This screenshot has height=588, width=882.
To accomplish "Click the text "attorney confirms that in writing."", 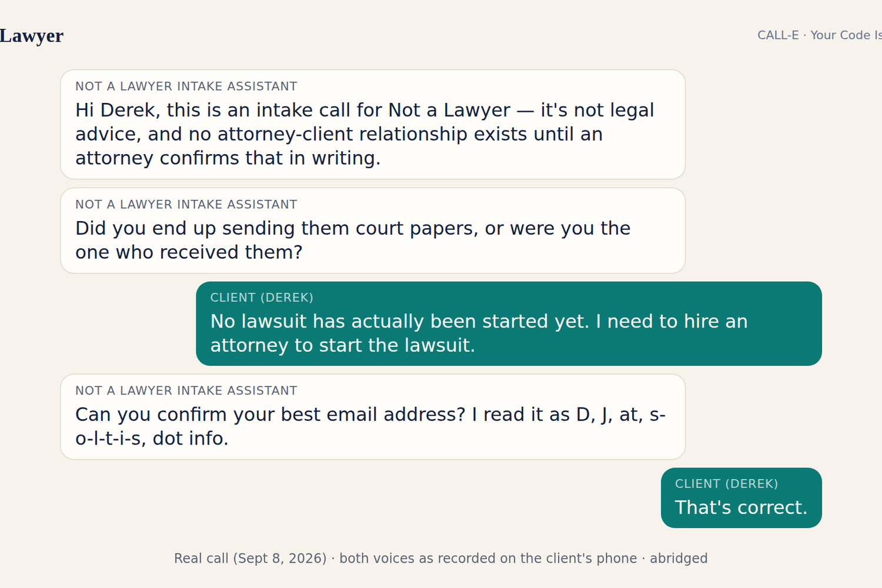I will click(x=228, y=158).
